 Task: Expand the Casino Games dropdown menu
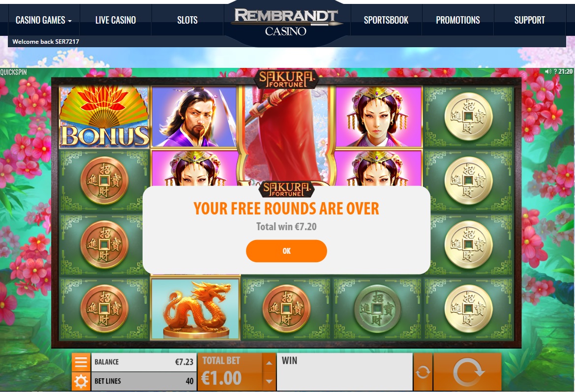point(43,20)
